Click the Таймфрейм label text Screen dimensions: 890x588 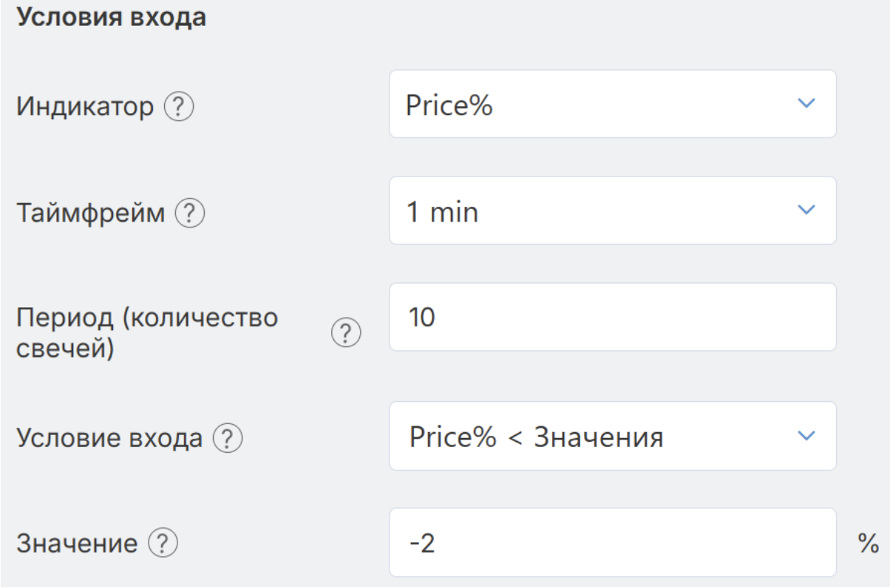(91, 214)
